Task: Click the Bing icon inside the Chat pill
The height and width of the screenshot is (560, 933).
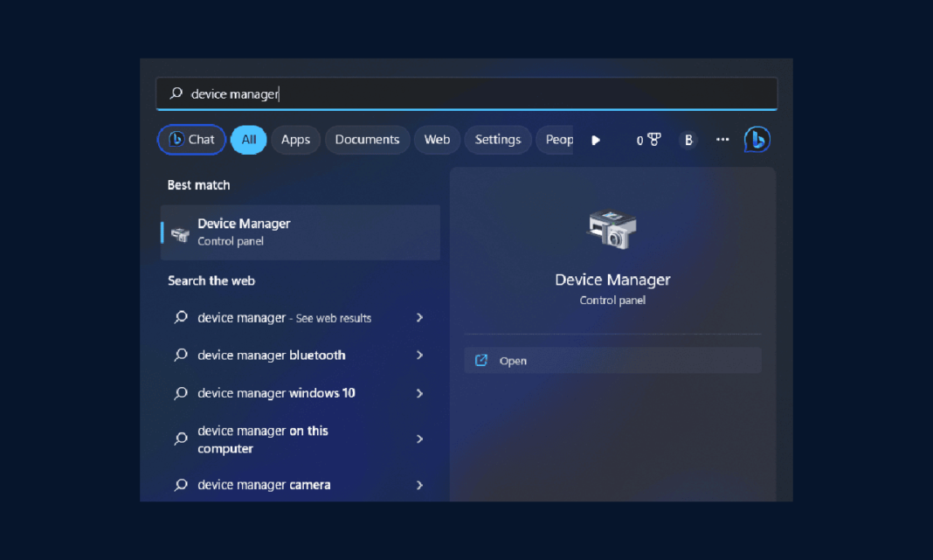Action: pyautogui.click(x=176, y=139)
